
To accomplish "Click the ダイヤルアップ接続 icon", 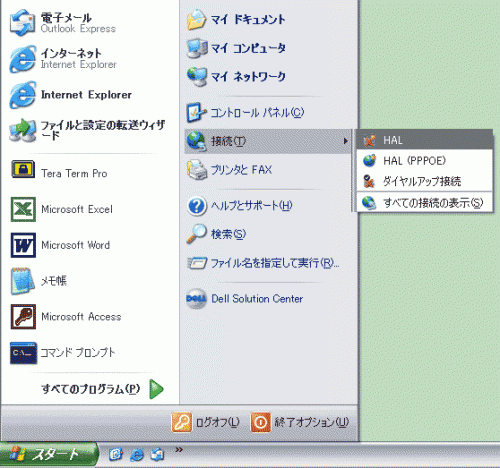I will (369, 181).
